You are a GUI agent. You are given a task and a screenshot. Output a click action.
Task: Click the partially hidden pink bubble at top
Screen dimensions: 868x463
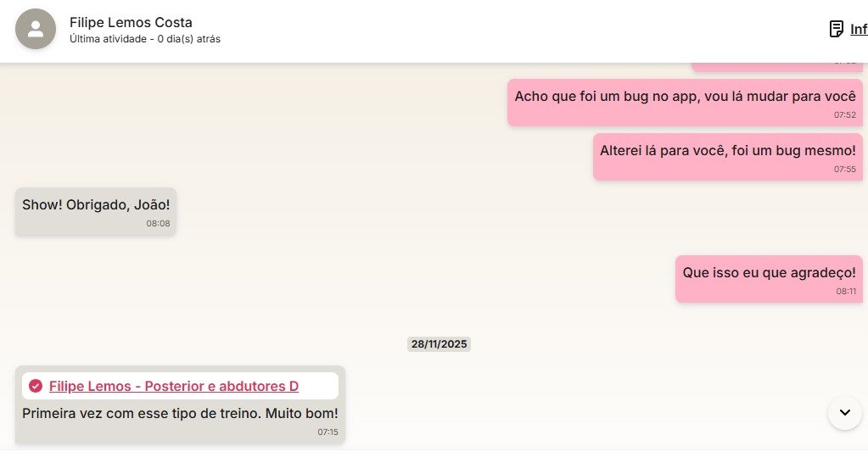point(776,67)
